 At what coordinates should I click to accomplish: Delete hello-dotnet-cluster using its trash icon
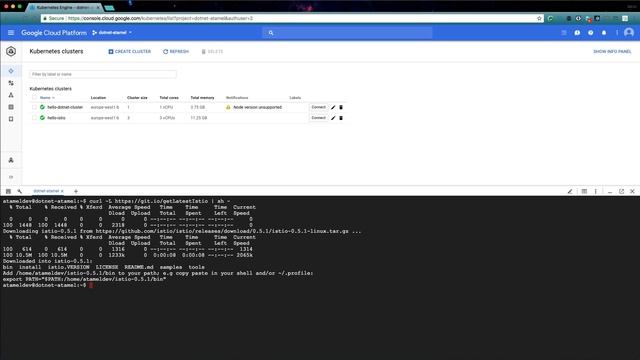341,107
